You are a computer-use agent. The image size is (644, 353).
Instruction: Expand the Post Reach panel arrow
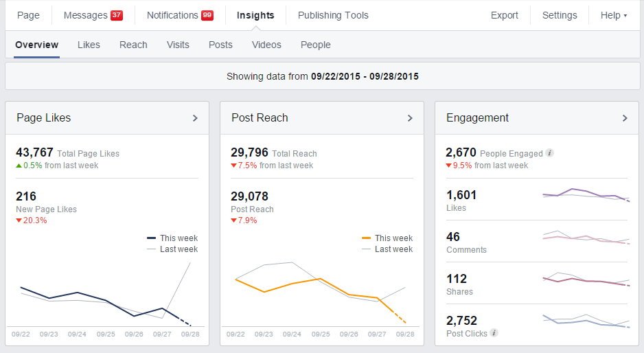(410, 118)
